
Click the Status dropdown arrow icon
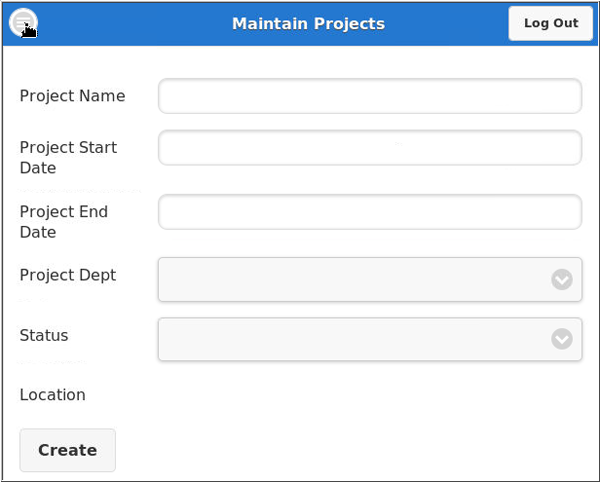[x=562, y=339]
